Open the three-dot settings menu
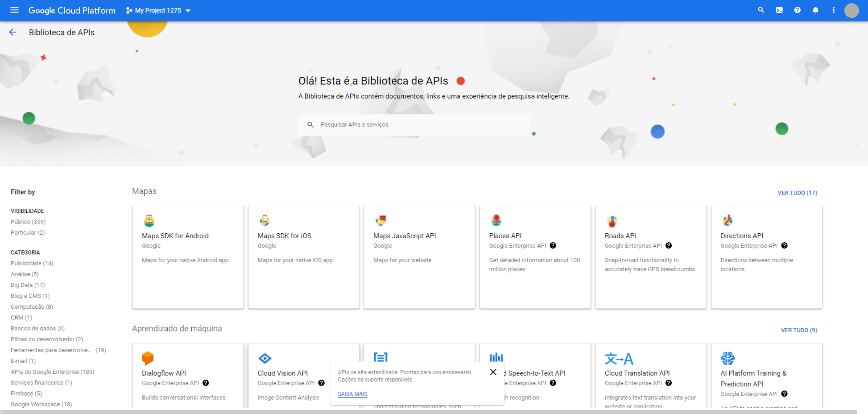The height and width of the screenshot is (414, 868). click(834, 10)
